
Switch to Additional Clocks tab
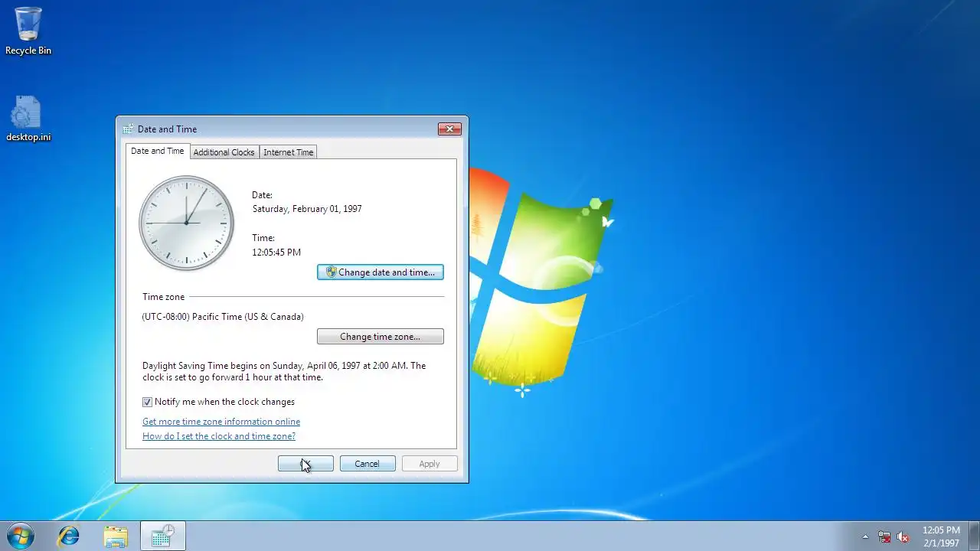click(x=224, y=152)
